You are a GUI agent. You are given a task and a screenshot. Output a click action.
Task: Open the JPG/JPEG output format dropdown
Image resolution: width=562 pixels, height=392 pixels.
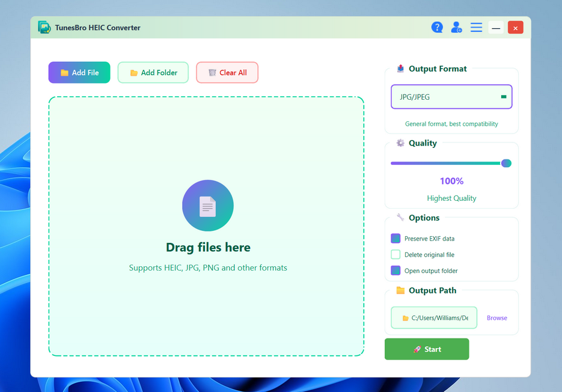click(x=451, y=97)
